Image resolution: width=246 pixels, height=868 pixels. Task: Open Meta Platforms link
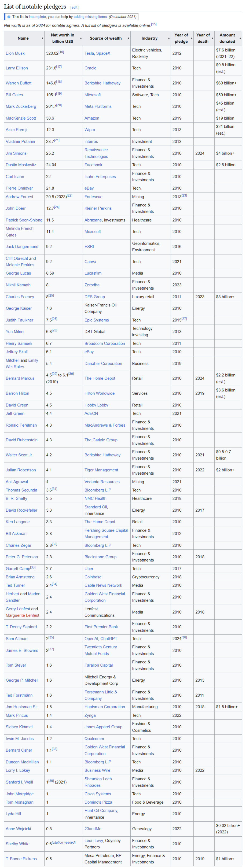coord(98,106)
